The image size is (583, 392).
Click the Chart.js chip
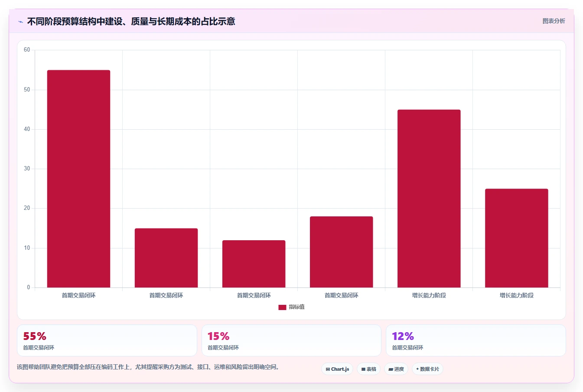click(337, 369)
